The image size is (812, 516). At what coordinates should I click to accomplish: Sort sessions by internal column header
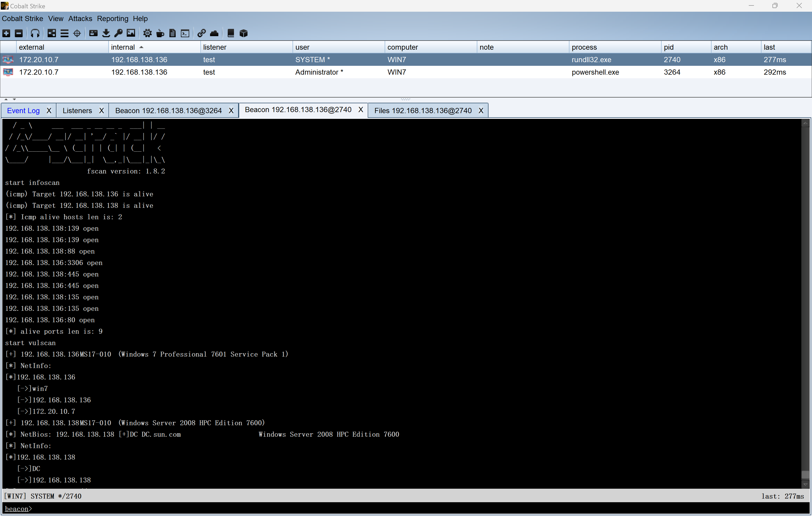point(123,47)
